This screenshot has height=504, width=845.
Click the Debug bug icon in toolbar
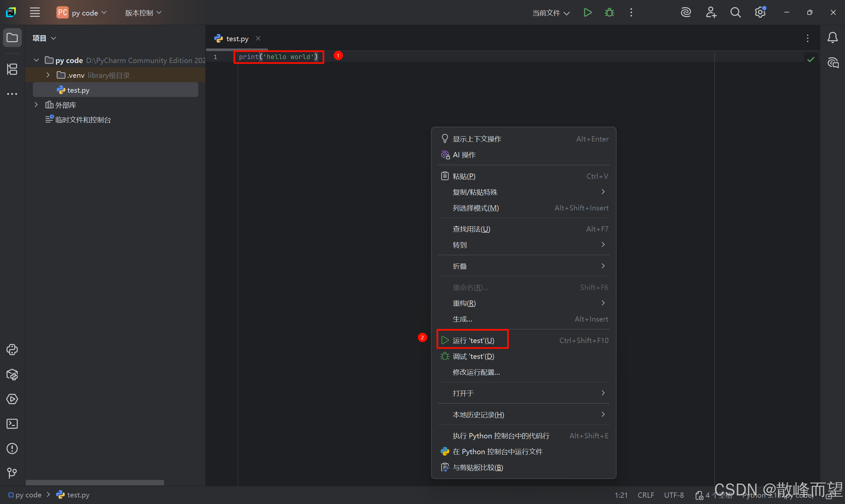click(609, 13)
